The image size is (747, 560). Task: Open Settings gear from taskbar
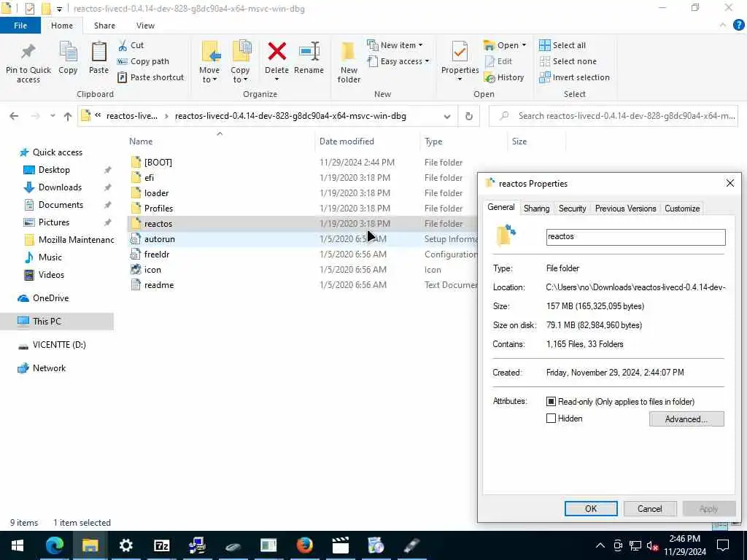click(x=125, y=545)
